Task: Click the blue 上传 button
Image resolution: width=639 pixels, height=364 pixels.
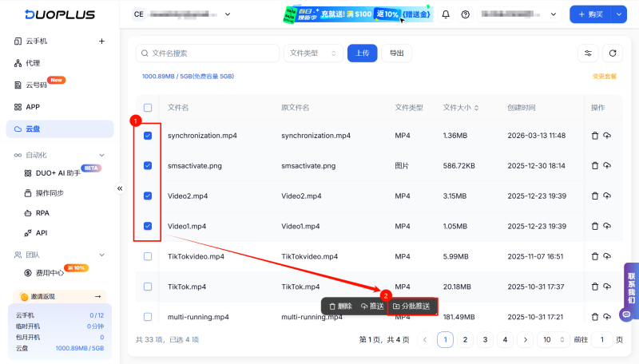Action: [x=362, y=53]
